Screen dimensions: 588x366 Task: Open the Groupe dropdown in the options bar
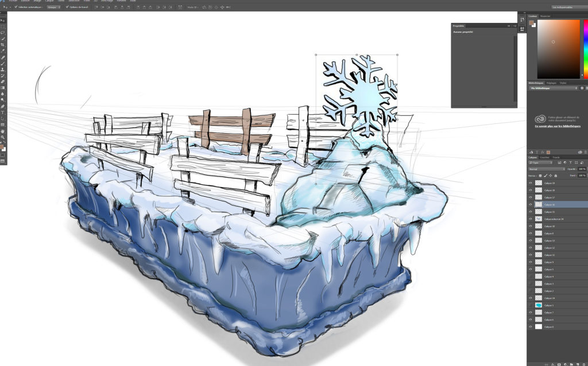(x=53, y=7)
